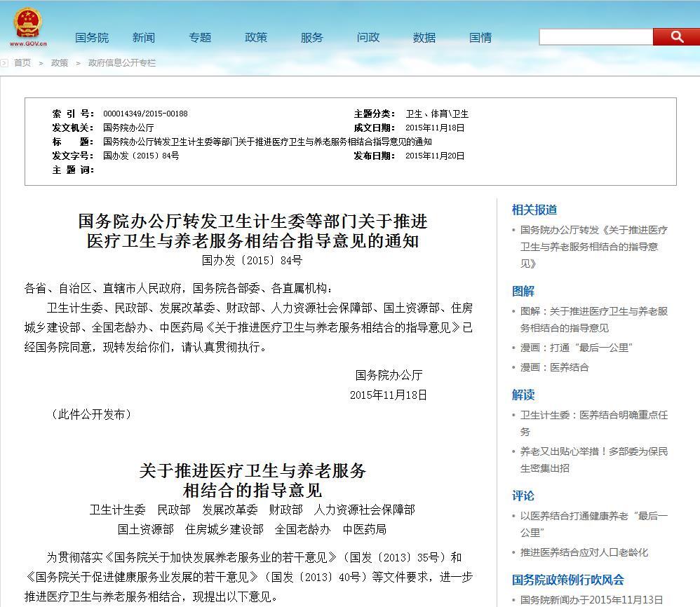Click the subtitle line 相结合的指导意见

click(253, 490)
